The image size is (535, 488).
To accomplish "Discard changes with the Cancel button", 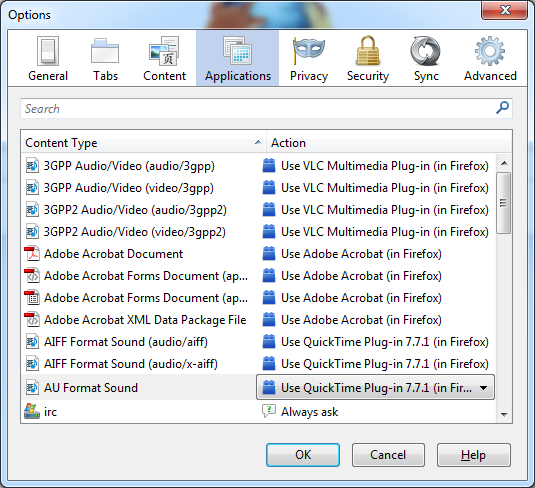I will point(388,455).
